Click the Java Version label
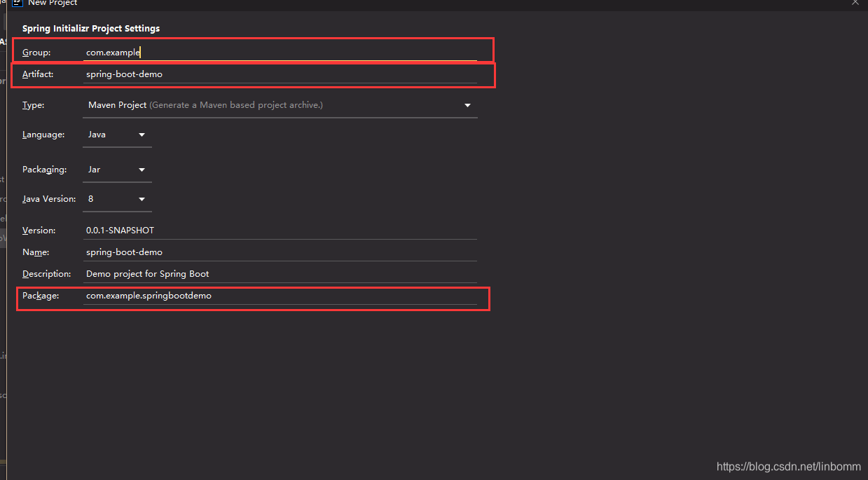This screenshot has height=480, width=868. (x=48, y=199)
